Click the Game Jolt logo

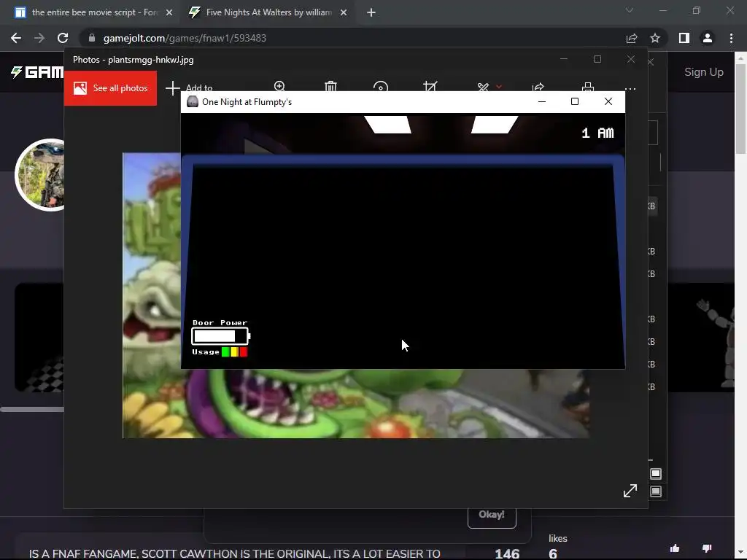(37, 72)
